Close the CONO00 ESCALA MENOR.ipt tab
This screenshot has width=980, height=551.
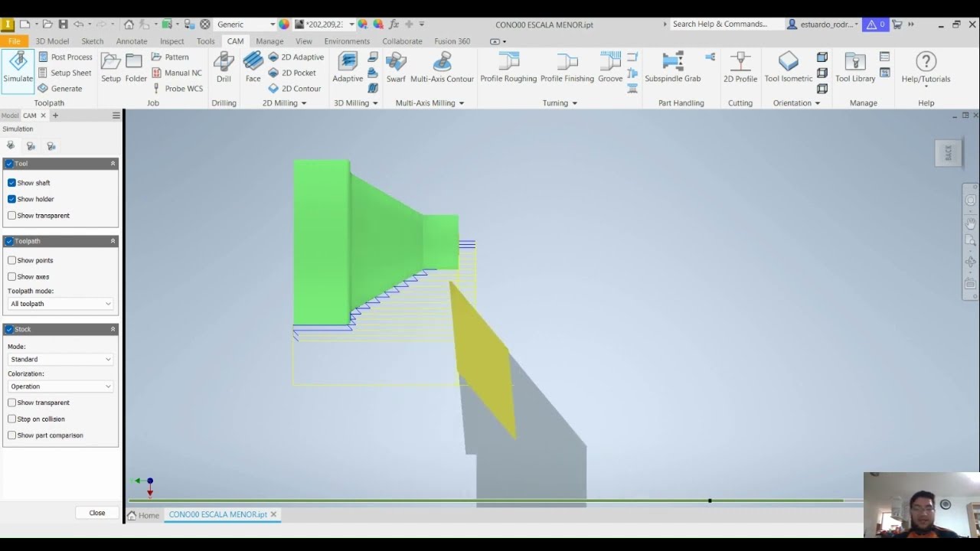tap(274, 514)
